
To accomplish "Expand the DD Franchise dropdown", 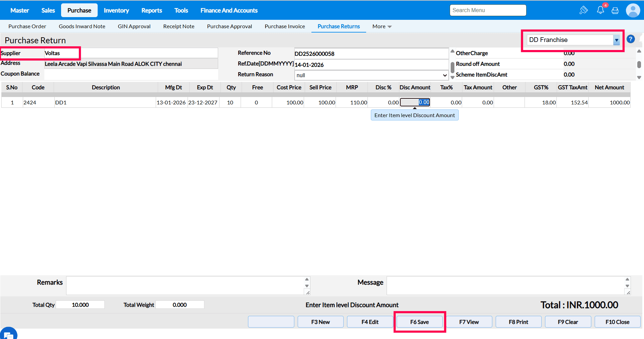I will pos(616,40).
